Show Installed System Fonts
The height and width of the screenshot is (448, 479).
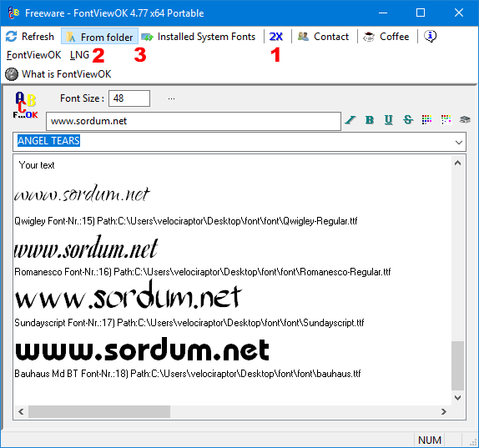pos(199,37)
